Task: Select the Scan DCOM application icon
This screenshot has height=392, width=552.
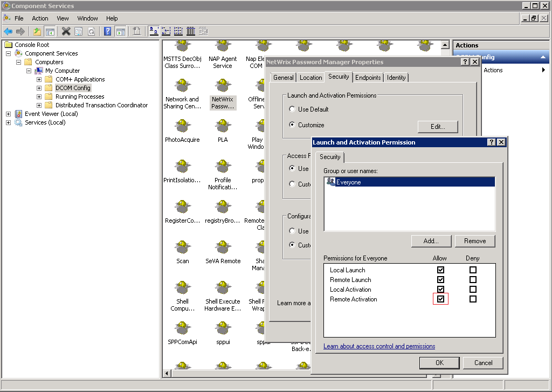Action: 182,248
